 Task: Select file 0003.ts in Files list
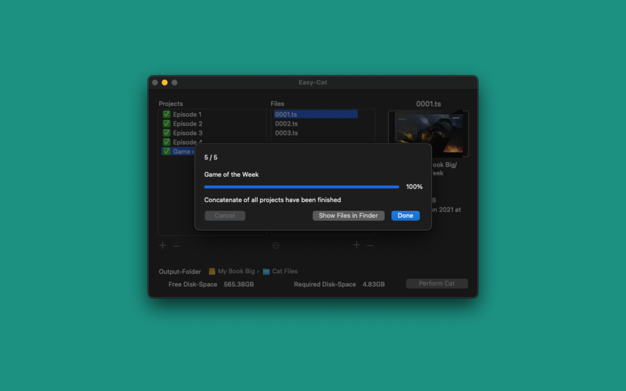coord(315,133)
